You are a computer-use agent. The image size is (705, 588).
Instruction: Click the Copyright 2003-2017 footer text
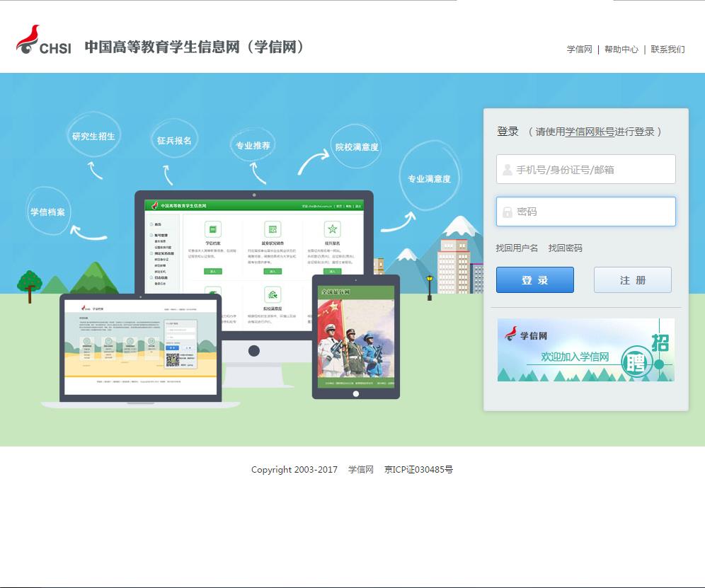[x=294, y=470]
